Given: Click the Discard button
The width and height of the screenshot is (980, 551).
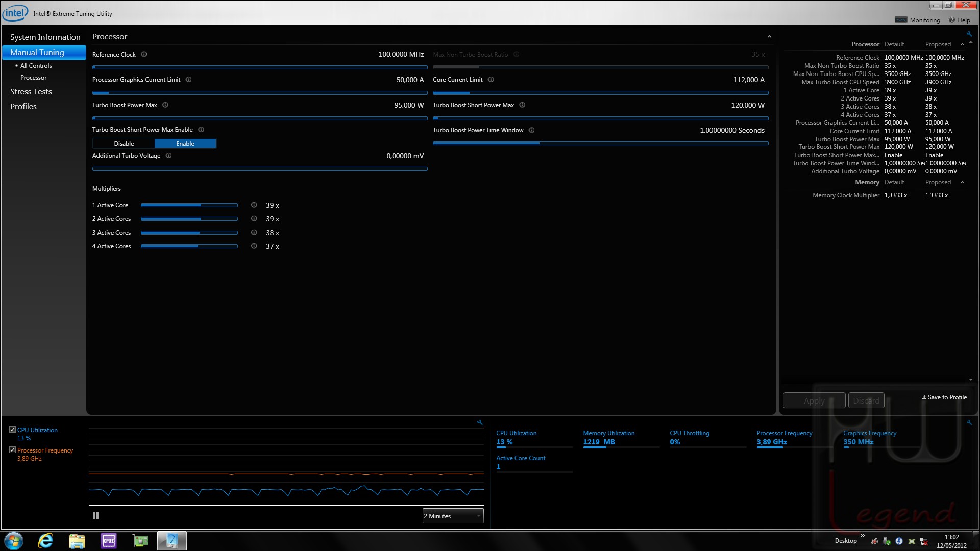Looking at the screenshot, I should point(866,400).
